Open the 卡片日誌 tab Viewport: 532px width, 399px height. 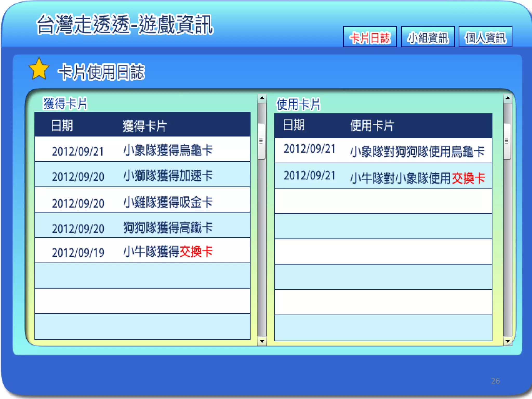(369, 37)
